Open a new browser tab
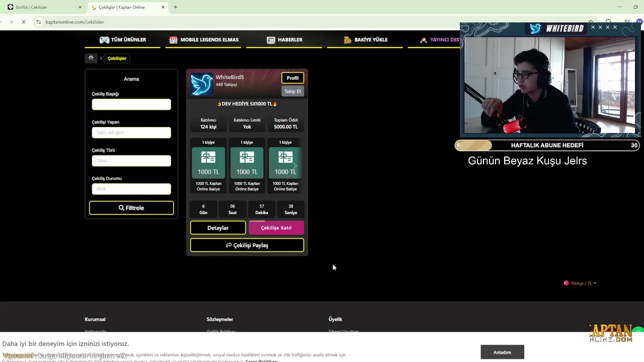This screenshot has width=644, height=362. (176, 7)
